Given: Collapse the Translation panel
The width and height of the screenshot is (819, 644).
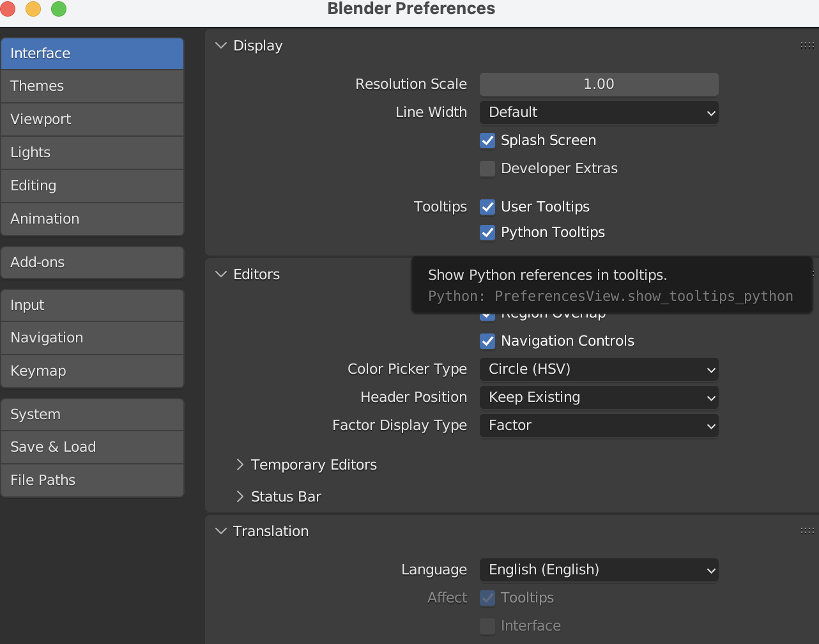Looking at the screenshot, I should pyautogui.click(x=221, y=532).
